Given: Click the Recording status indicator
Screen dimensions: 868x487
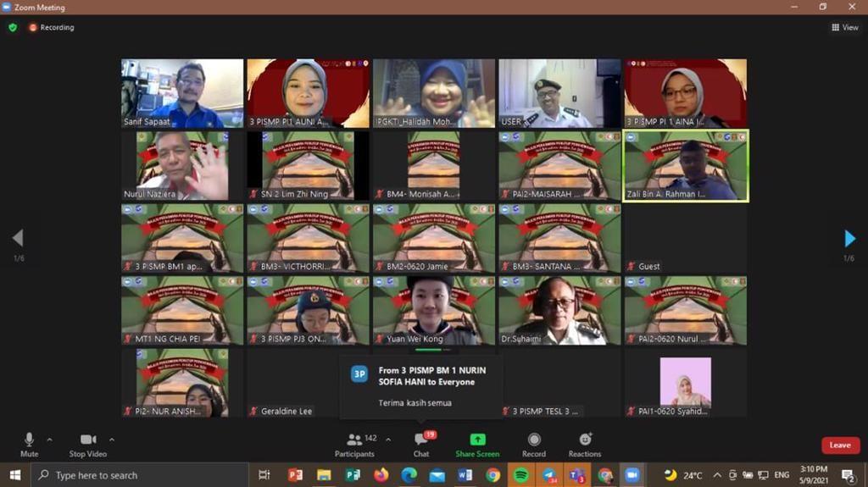Looking at the screenshot, I should click(52, 27).
